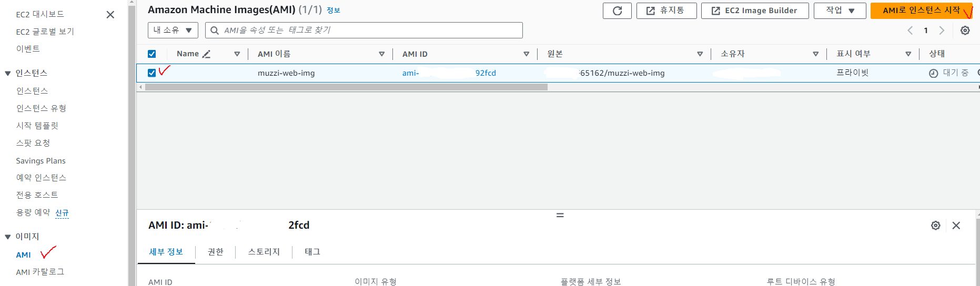Open EC2 글로벌 보기

(x=45, y=32)
